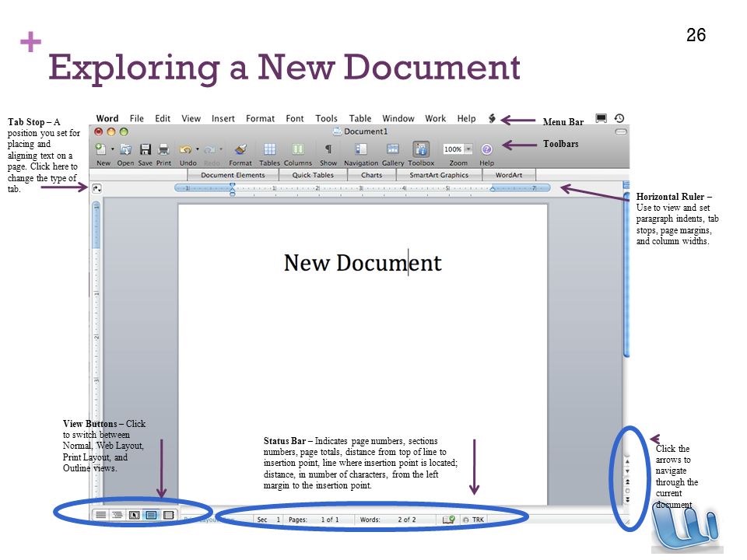Open the Font menu
The width and height of the screenshot is (747, 560).
[295, 118]
